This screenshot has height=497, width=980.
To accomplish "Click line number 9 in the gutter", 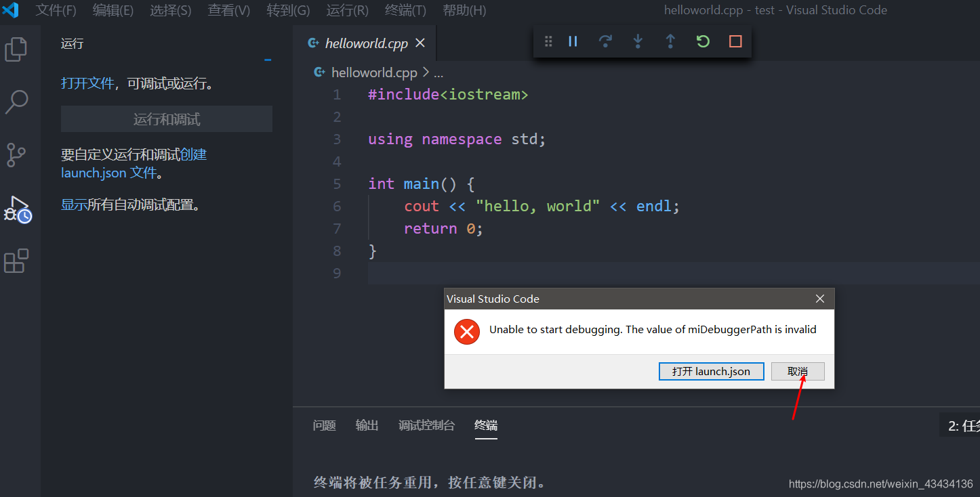I will click(337, 274).
